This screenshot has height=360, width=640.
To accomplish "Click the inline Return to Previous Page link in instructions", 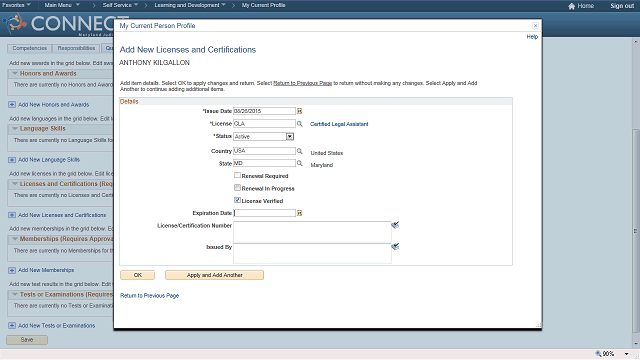I will (302, 83).
